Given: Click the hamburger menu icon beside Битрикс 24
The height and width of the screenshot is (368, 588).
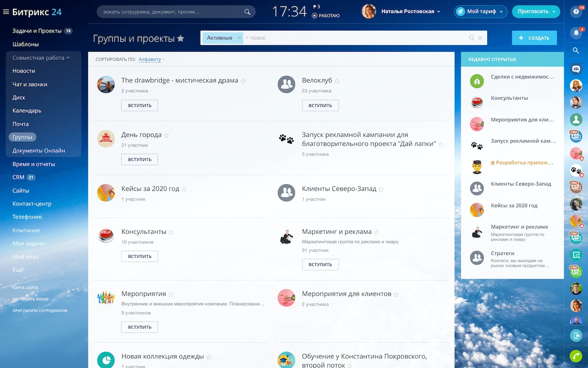Looking at the screenshot, I should point(6,12).
